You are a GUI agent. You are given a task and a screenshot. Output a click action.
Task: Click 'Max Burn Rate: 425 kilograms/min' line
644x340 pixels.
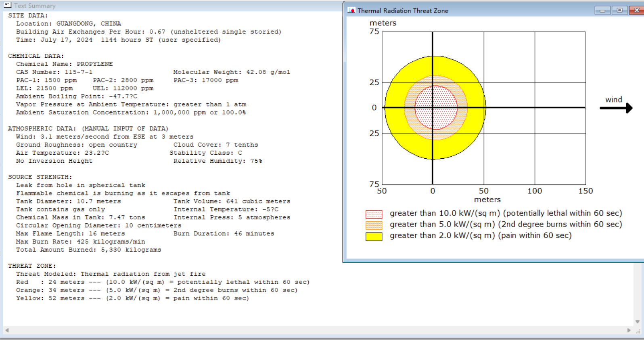click(x=81, y=241)
